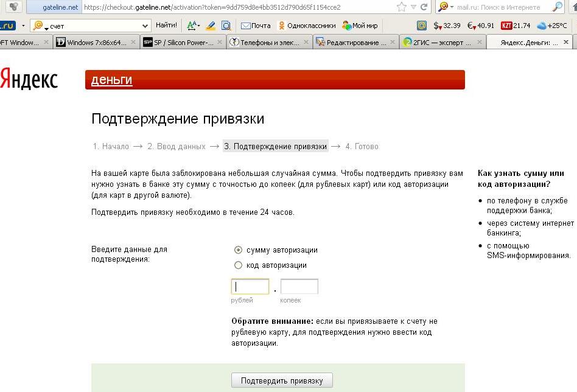
Task: Close the 'Яндекс.Деньги: ...' tab
Action: point(566,42)
